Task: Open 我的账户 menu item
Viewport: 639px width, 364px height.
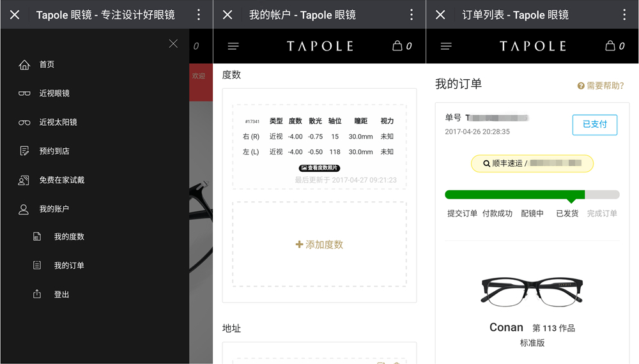Action: click(54, 209)
